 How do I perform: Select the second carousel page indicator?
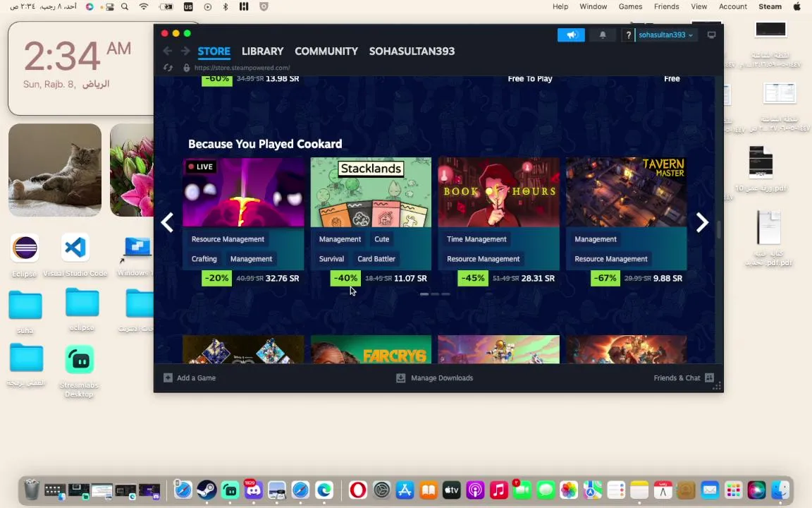(x=435, y=294)
